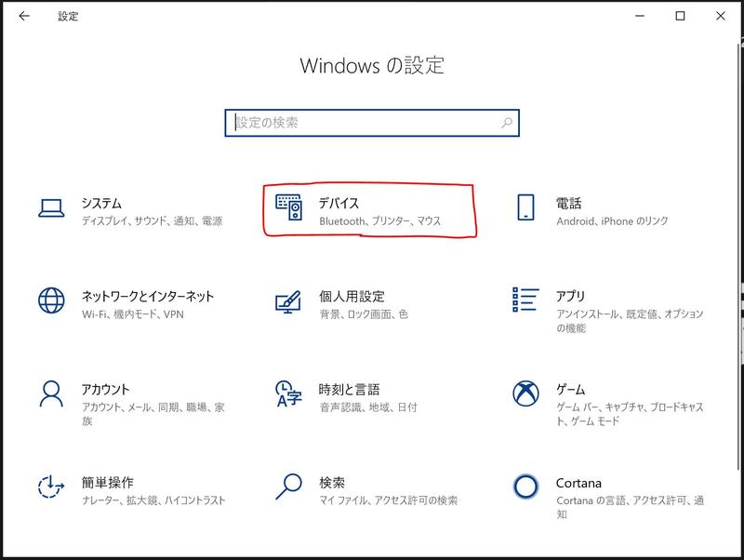The height and width of the screenshot is (560, 744).
Task: Open the 電話 phone icon
Action: point(525,207)
